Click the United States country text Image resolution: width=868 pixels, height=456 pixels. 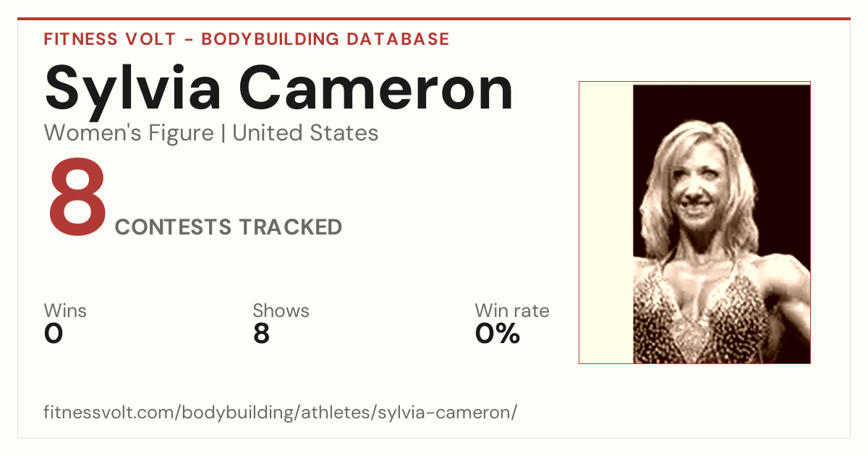click(305, 133)
